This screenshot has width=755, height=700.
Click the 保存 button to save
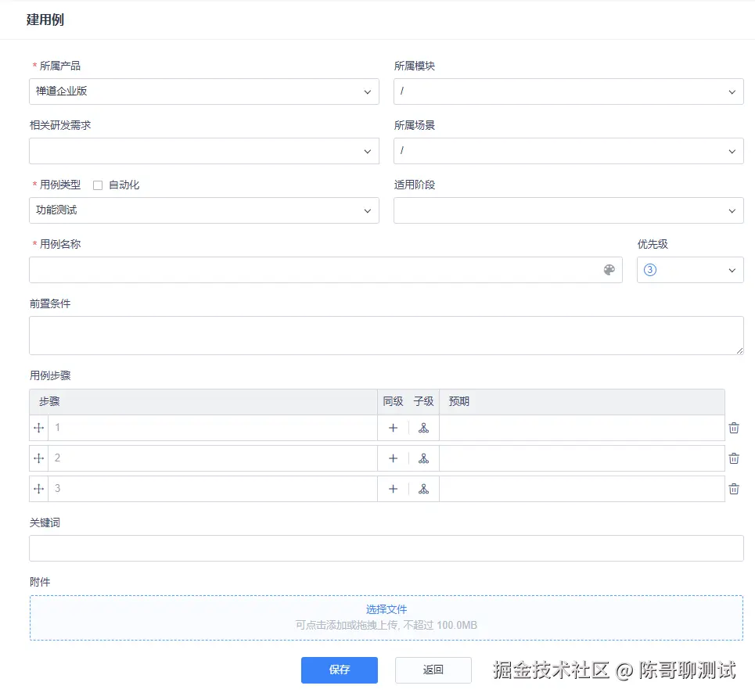click(x=339, y=670)
